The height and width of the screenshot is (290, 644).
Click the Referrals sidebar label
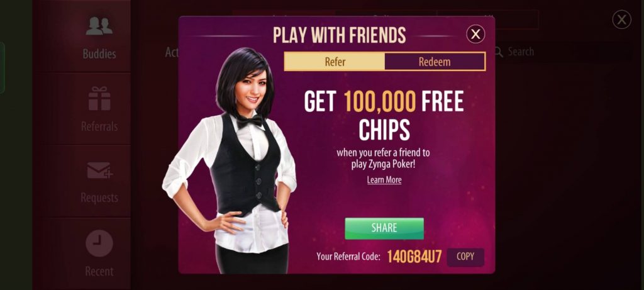click(99, 126)
